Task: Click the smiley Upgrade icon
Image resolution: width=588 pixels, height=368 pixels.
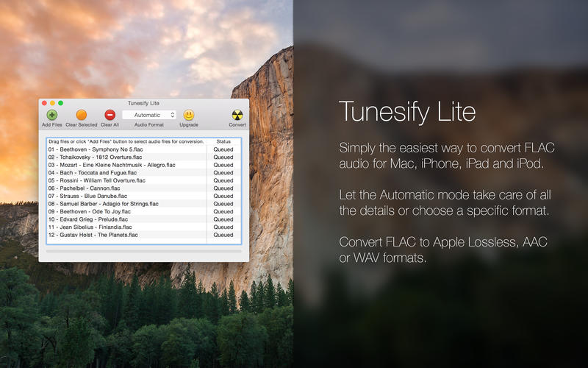Action: click(x=189, y=115)
